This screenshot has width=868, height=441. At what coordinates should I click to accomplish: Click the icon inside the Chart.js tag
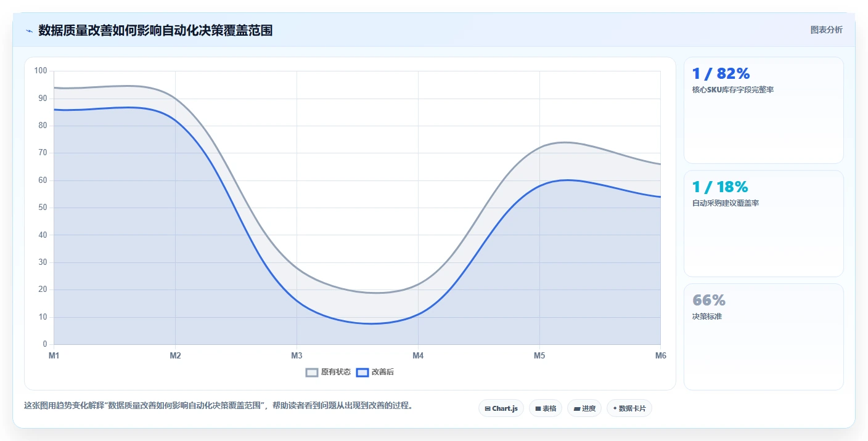tap(488, 408)
